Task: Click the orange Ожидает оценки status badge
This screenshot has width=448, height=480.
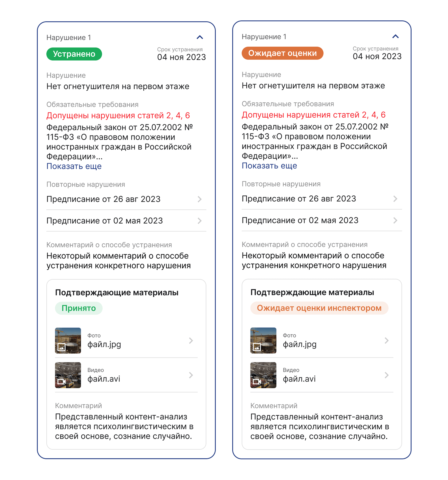Action: click(282, 53)
